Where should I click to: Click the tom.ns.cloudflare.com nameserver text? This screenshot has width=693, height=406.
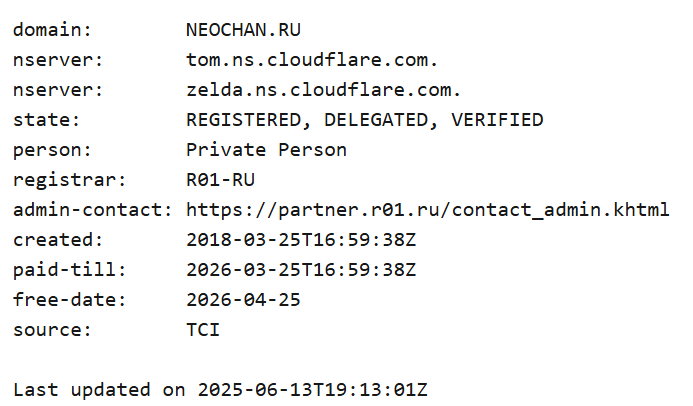tap(312, 60)
